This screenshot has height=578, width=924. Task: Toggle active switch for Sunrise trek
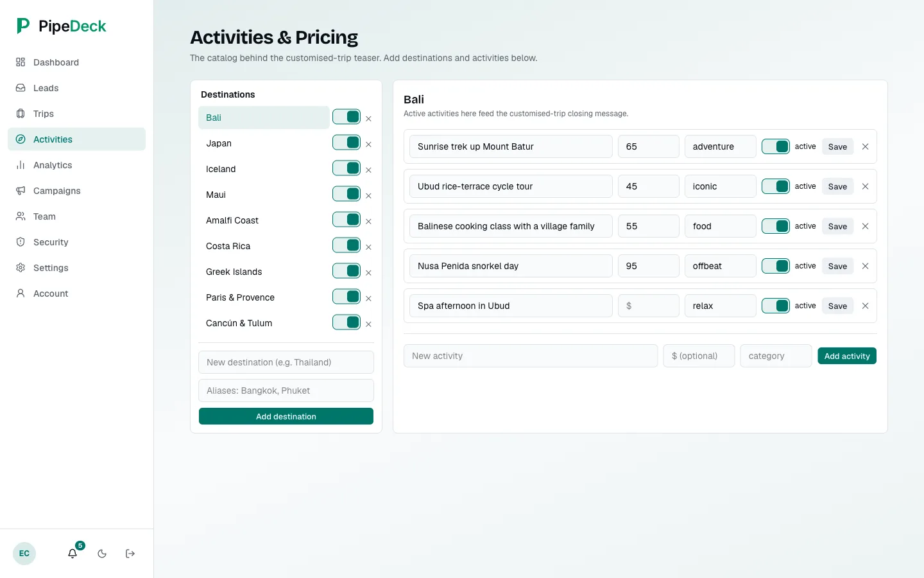pyautogui.click(x=776, y=146)
